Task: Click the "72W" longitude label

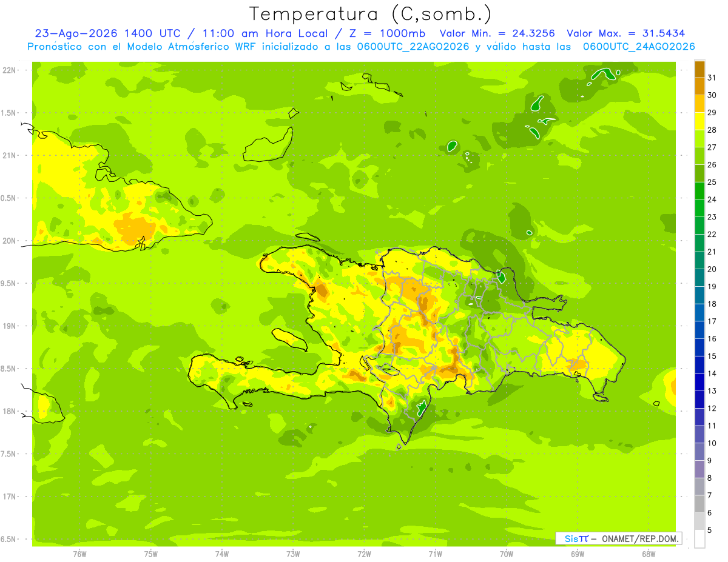Action: 364,554
